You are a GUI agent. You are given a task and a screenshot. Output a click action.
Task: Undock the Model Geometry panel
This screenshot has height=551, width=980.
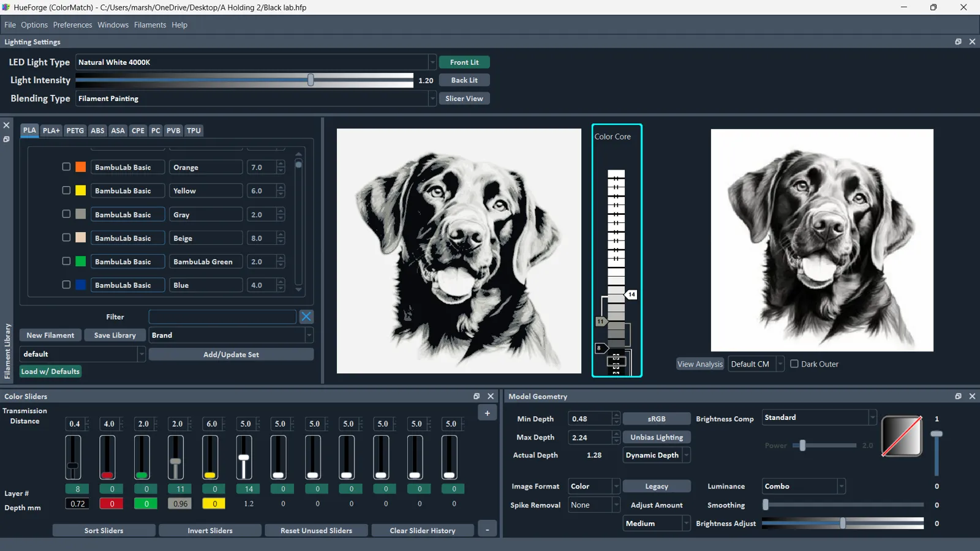pyautogui.click(x=958, y=396)
